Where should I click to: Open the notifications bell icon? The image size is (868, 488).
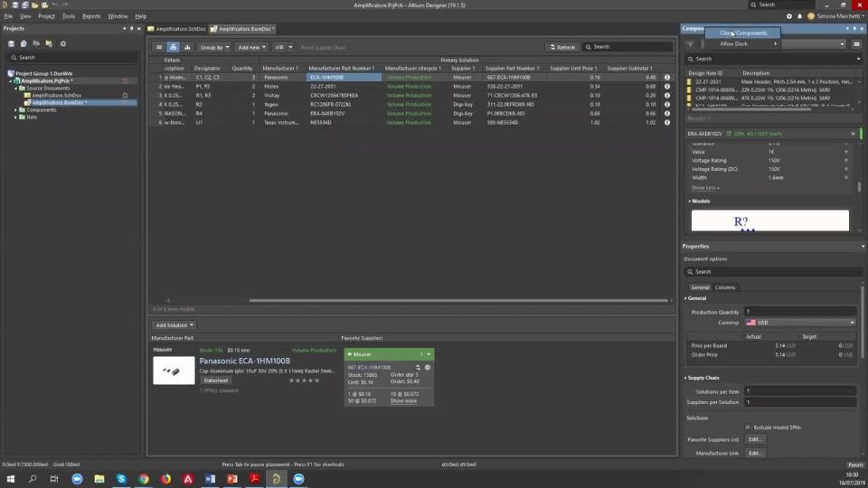point(799,16)
